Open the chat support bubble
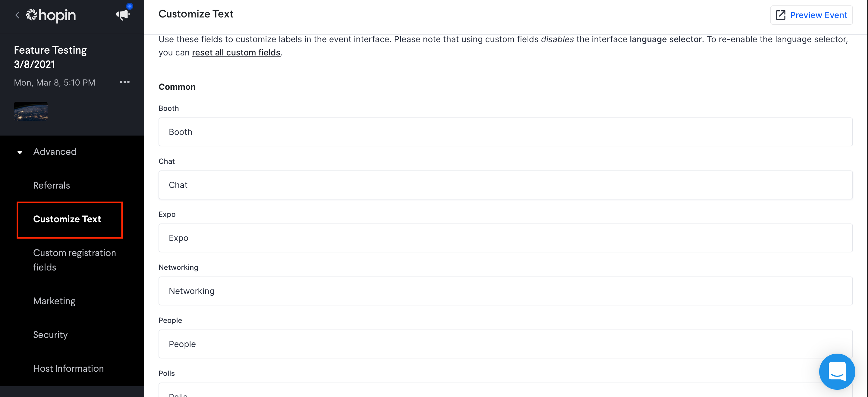The width and height of the screenshot is (868, 397). (x=837, y=371)
